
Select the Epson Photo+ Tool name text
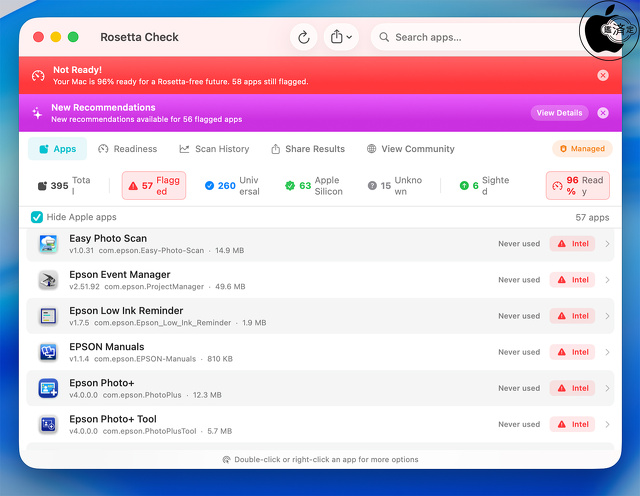tap(113, 419)
